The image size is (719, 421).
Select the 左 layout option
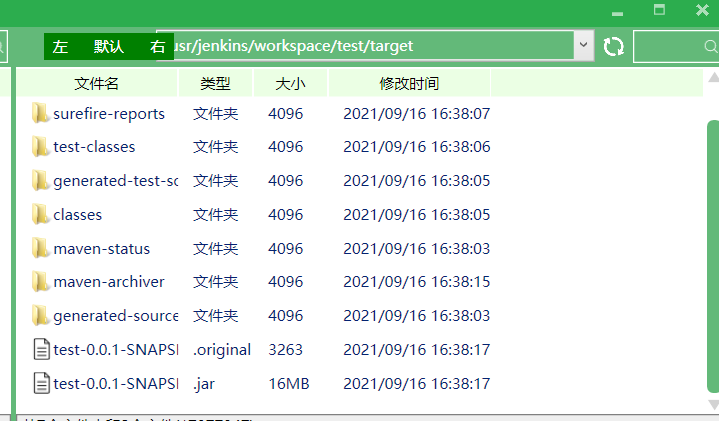click(x=60, y=46)
